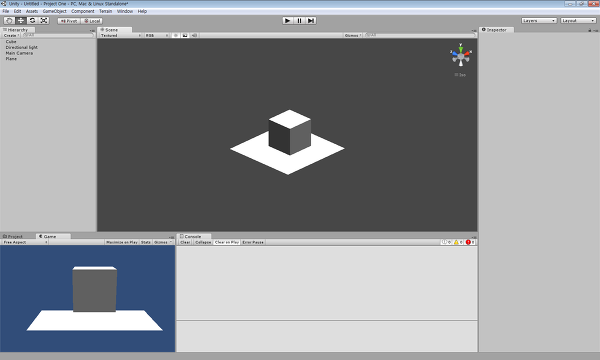Select the Hand (view) tool
The image size is (600, 360).
click(x=9, y=21)
